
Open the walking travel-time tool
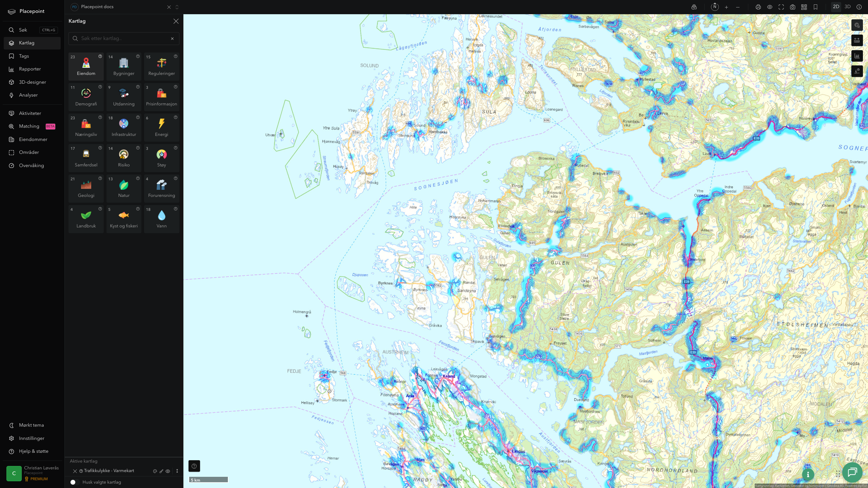tap(857, 71)
